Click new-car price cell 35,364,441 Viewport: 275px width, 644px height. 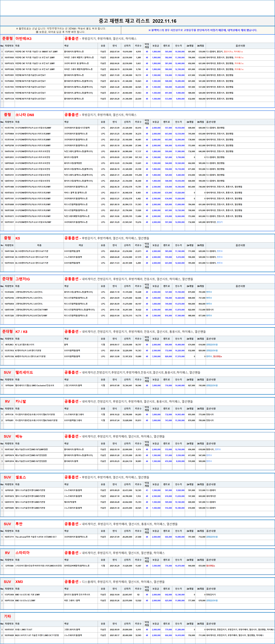[x=127, y=385]
